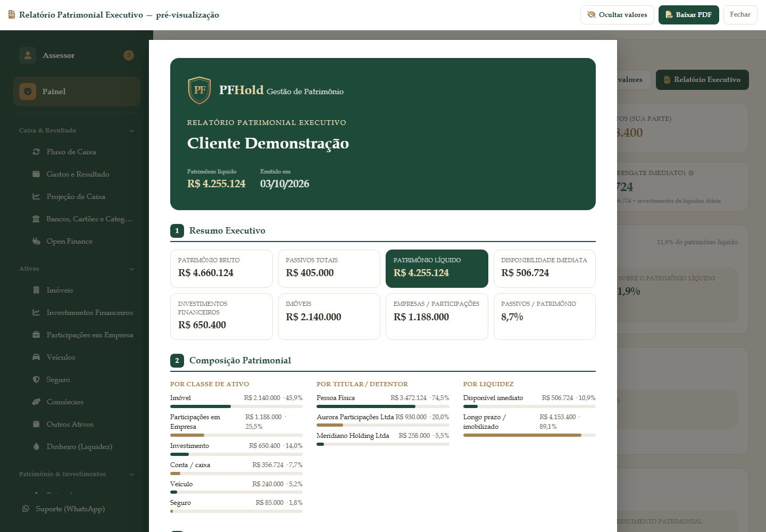Open the Painel menu item
The height and width of the screenshot is (532, 766).
[77, 92]
